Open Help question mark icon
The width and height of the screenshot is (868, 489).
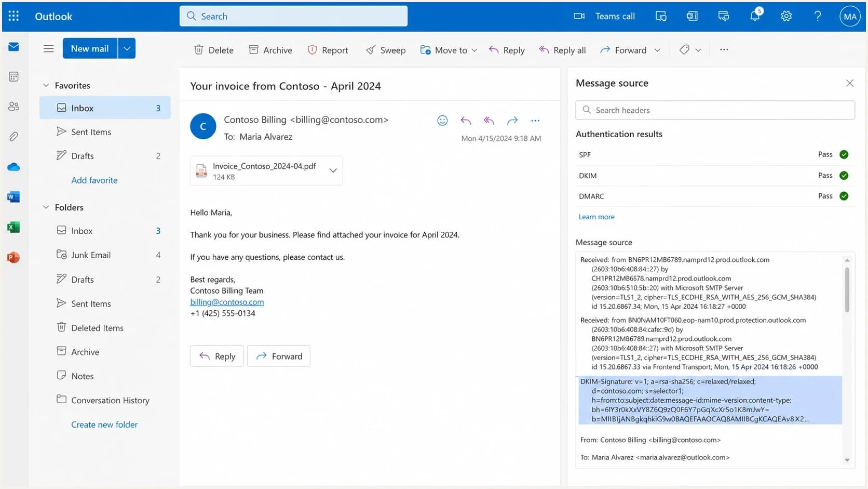(x=818, y=16)
